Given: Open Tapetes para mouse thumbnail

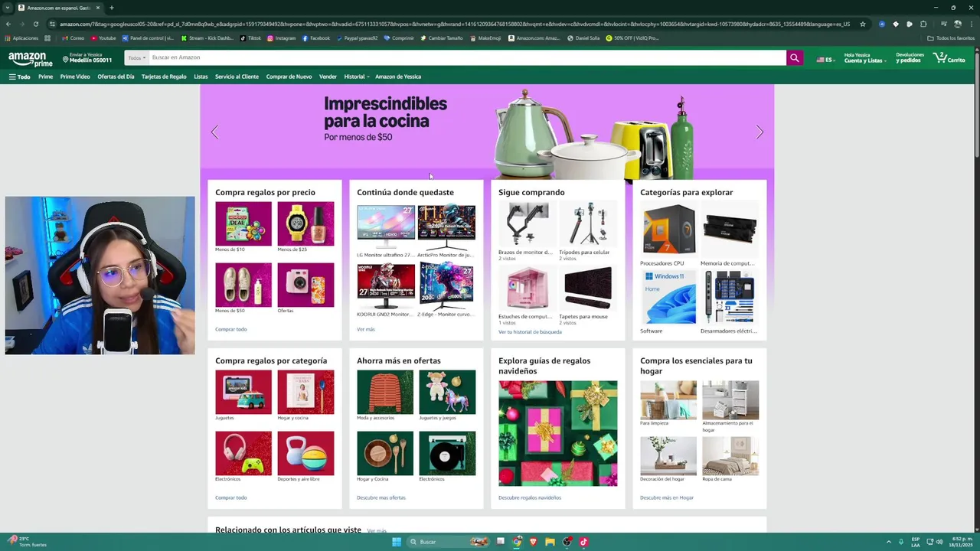Looking at the screenshot, I should (x=588, y=290).
